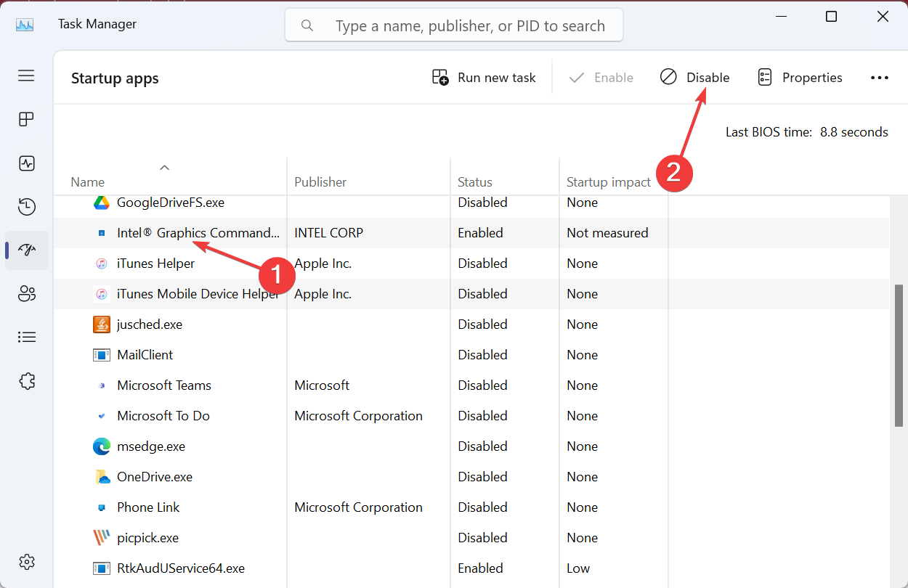Click the vertical scrollbar thumb
Image resolution: width=908 pixels, height=588 pixels.
[899, 356]
